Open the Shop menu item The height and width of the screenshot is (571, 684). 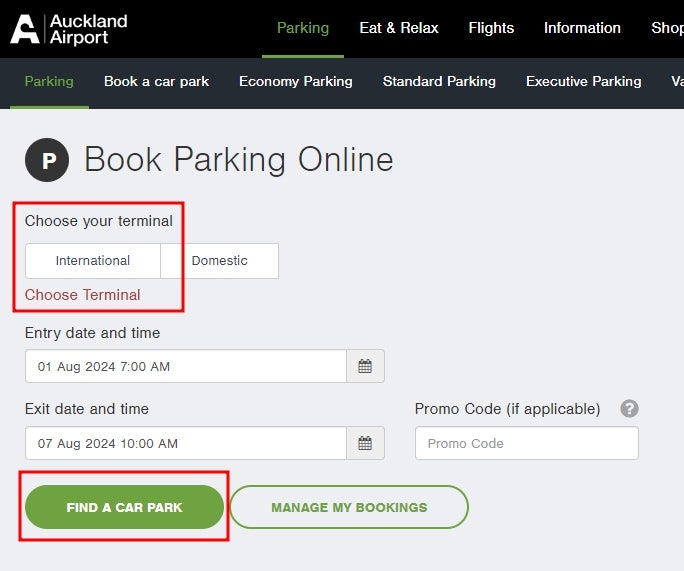pos(667,28)
